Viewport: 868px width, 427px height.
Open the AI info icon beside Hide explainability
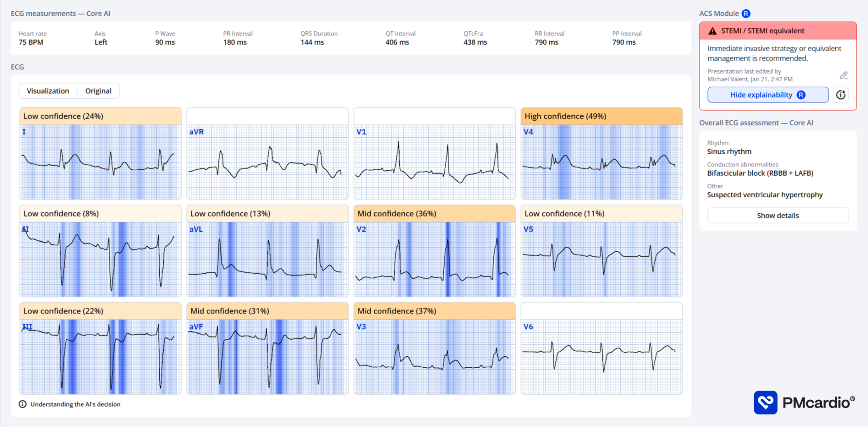(840, 94)
